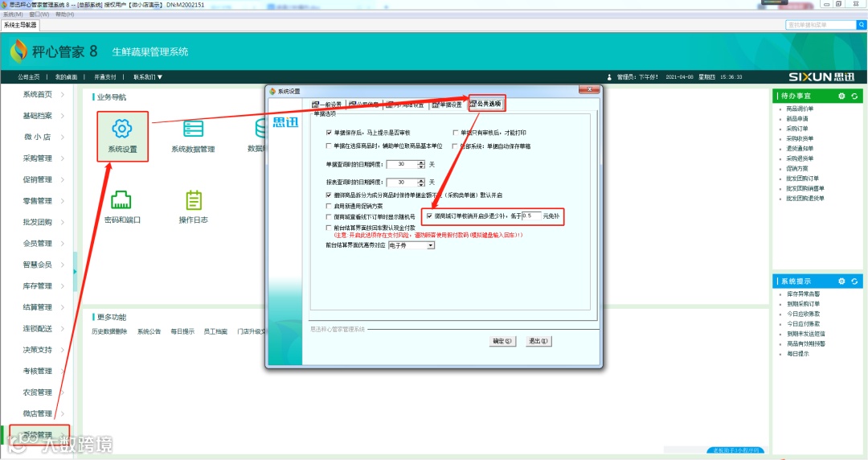Click the gear icon in 系统提示 header
This screenshot has height=460, width=868.
pyautogui.click(x=841, y=281)
